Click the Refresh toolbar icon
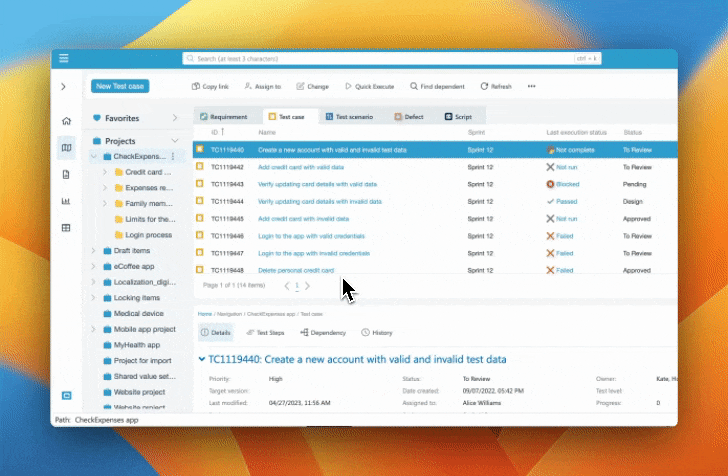The height and width of the screenshot is (476, 728). click(x=496, y=87)
